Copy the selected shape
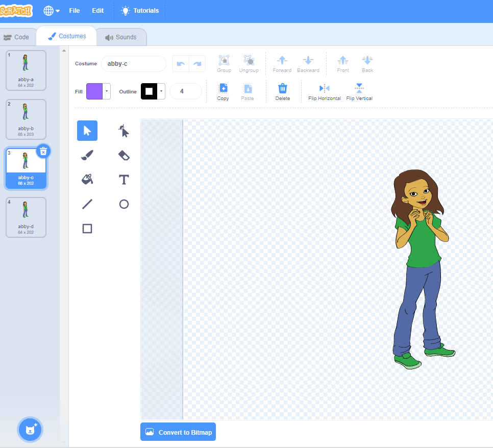Viewport: 493px width, 448px height. point(223,92)
